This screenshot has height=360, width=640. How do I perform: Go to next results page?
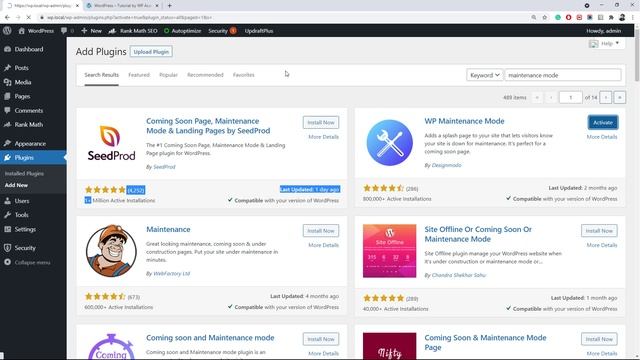click(606, 98)
